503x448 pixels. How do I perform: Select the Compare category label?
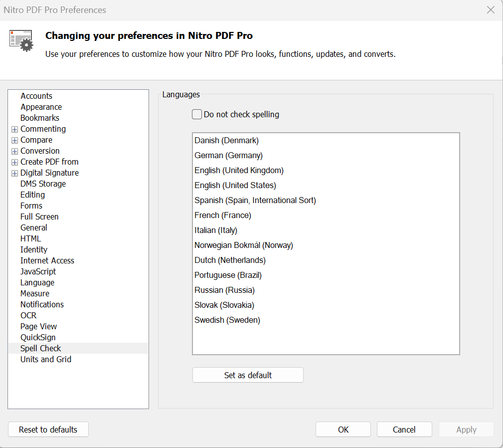click(x=36, y=140)
